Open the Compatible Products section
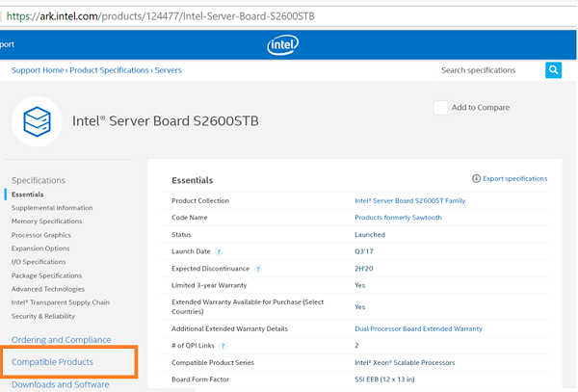 [52, 362]
